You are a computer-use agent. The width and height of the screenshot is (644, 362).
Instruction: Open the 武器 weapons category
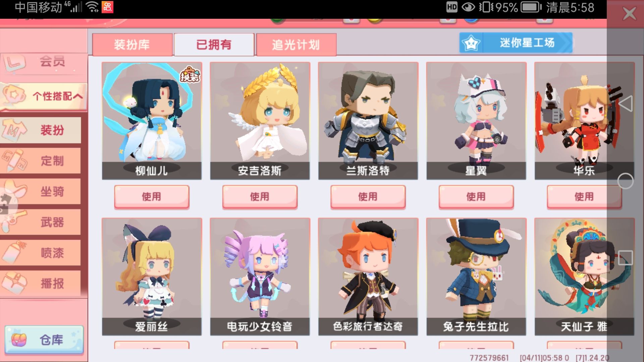[x=41, y=222]
